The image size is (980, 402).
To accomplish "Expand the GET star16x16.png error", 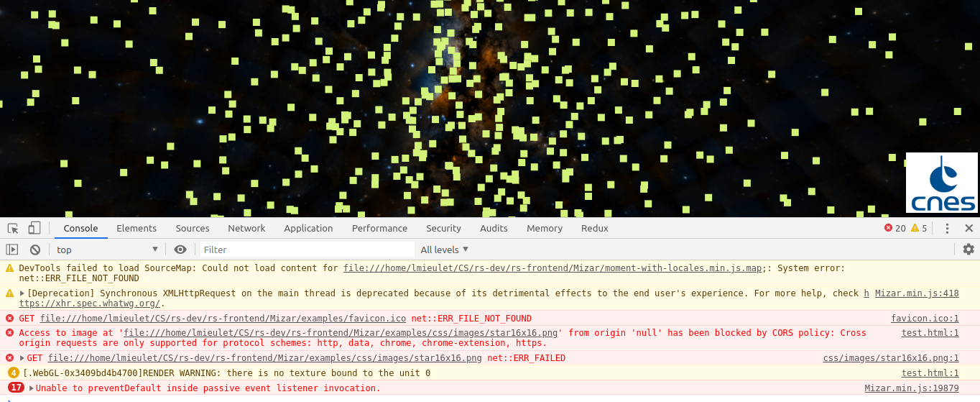I will click(x=22, y=358).
